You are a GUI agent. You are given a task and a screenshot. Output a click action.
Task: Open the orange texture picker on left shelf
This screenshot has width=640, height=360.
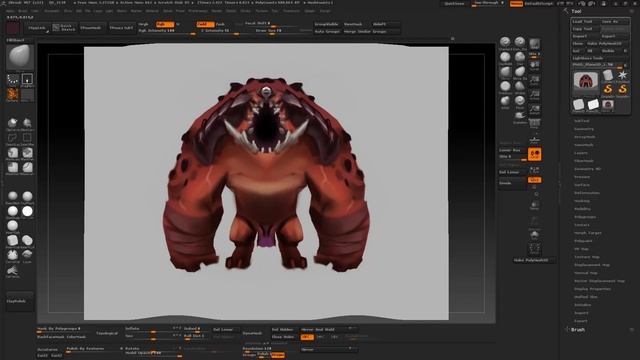point(13,95)
